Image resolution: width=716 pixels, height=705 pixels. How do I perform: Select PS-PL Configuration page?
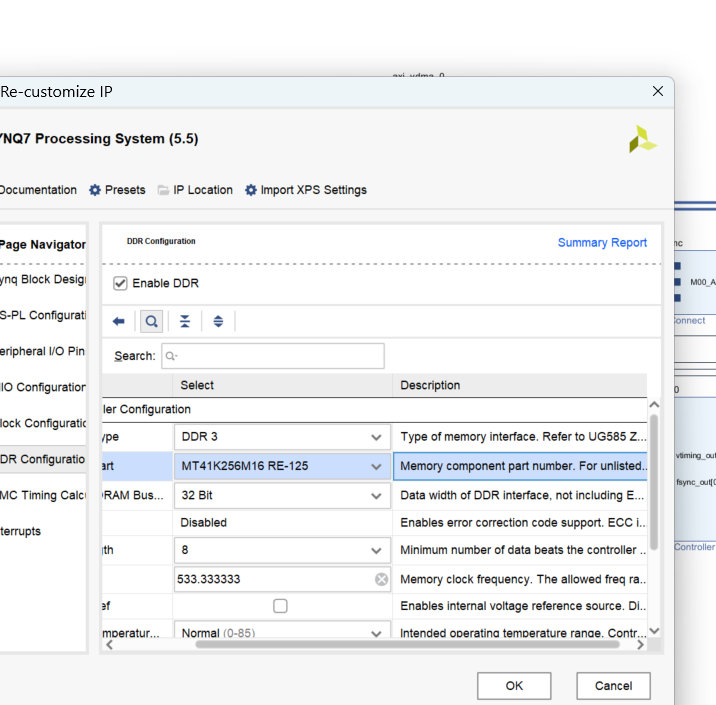(43, 316)
